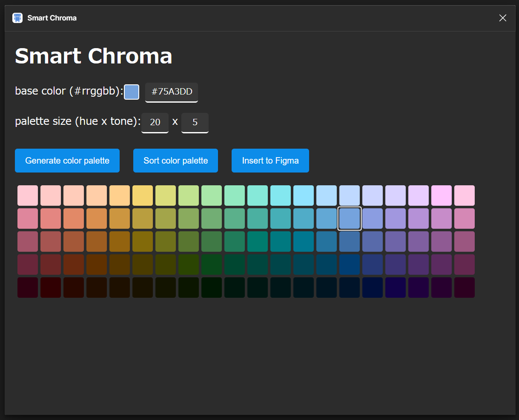The height and width of the screenshot is (420, 519).
Task: Click the Smart Chroma page heading
Action: [x=93, y=55]
